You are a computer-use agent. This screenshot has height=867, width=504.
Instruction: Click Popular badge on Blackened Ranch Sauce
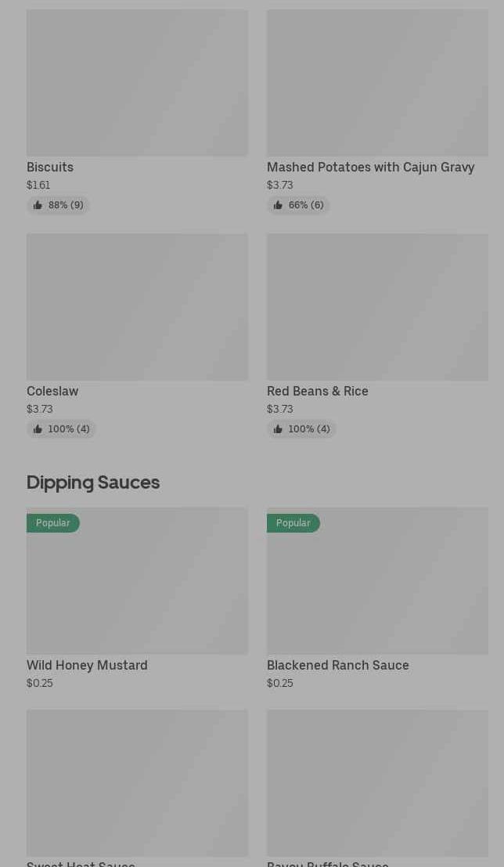(293, 523)
